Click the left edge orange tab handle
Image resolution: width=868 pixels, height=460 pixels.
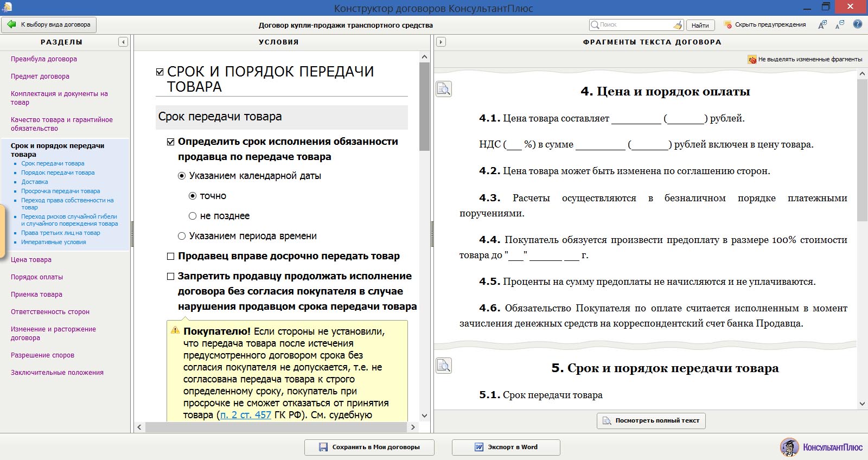click(2, 231)
